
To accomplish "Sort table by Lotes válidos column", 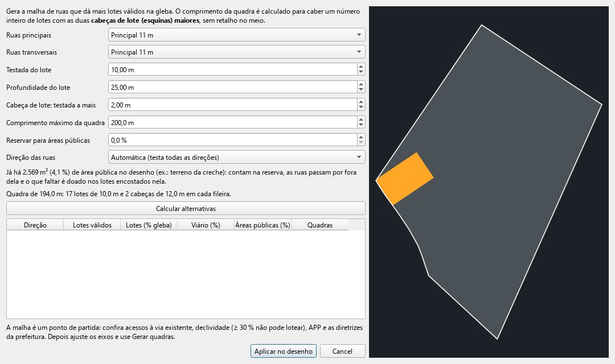I will click(x=92, y=225).
